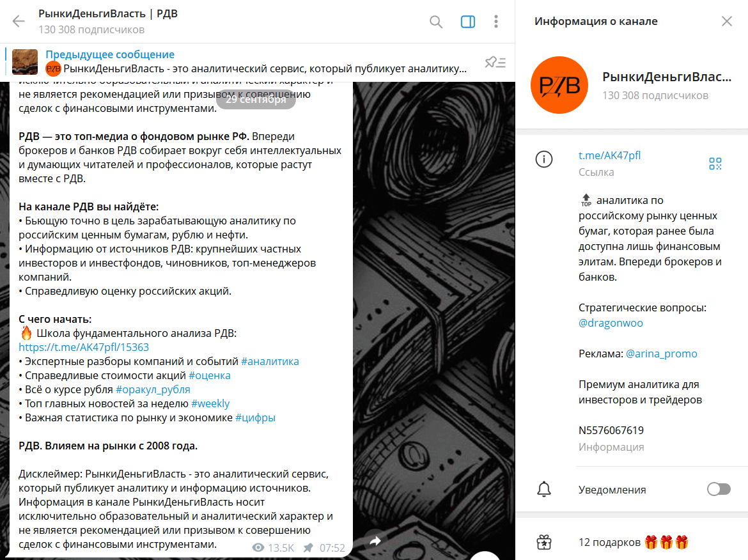Image resolution: width=748 pixels, height=560 pixels.
Task: Open the three-dot channel menu
Action: pos(496,22)
